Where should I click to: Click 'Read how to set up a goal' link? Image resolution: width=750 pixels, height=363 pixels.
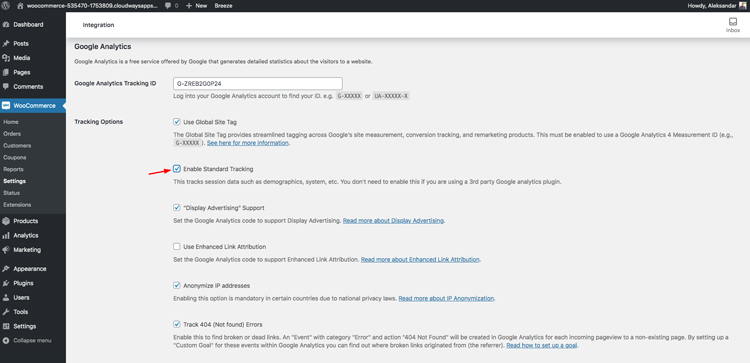[542, 345]
